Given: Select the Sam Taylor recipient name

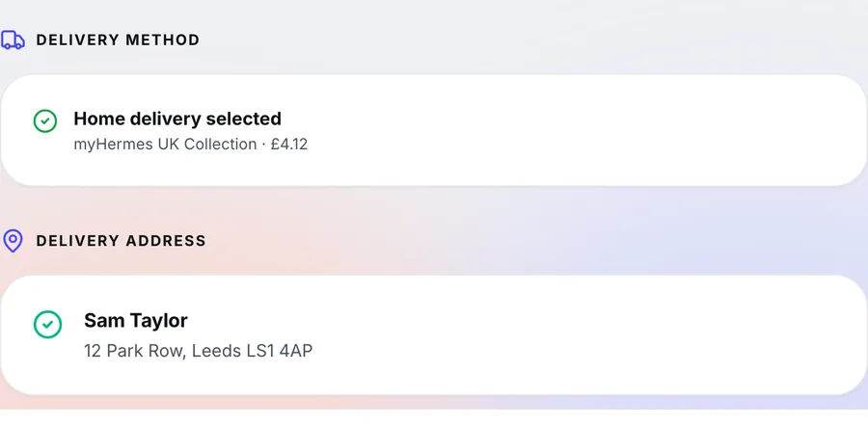Looking at the screenshot, I should 136,320.
